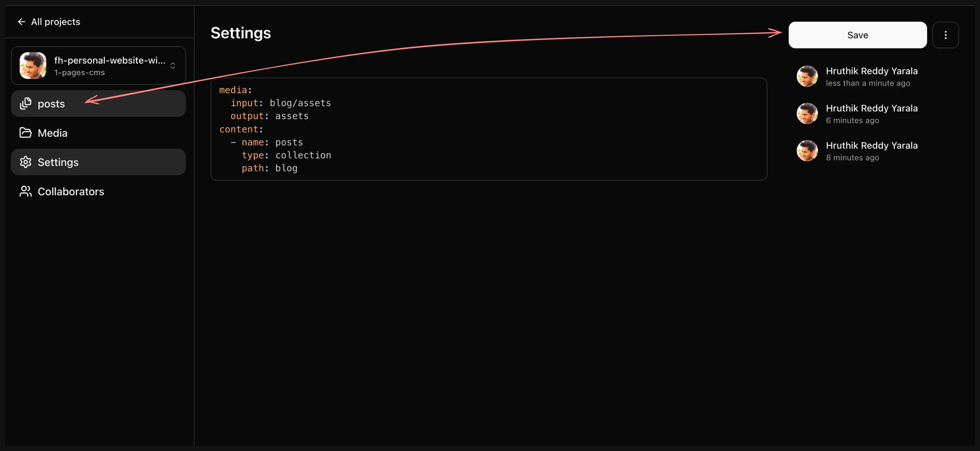This screenshot has height=451, width=980.
Task: Select the history entry from 8 minutes ago
Action: pos(871,151)
